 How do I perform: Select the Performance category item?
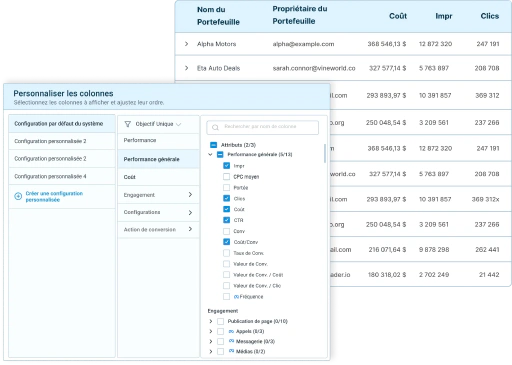pos(158,141)
